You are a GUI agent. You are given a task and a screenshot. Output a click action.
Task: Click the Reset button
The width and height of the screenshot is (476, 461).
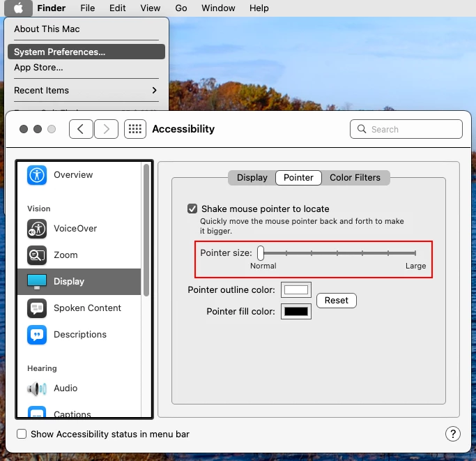337,301
